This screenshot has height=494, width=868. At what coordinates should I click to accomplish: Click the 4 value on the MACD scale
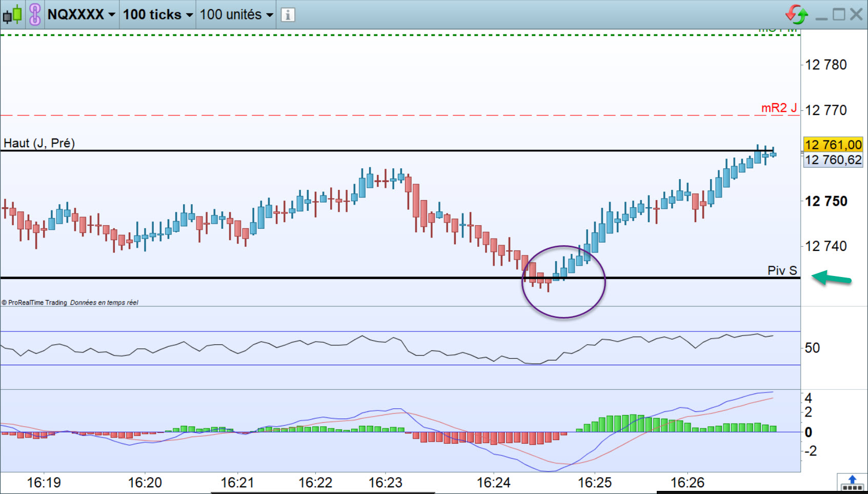(x=809, y=398)
